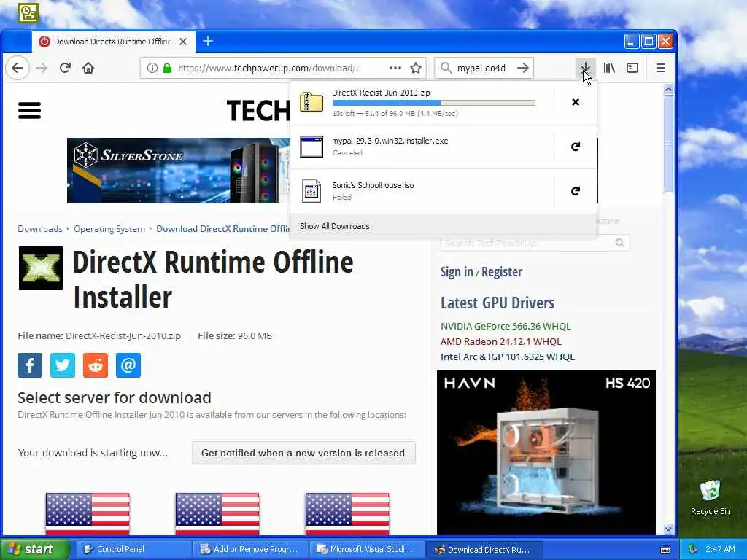Click the DirectX X logo image

41,268
